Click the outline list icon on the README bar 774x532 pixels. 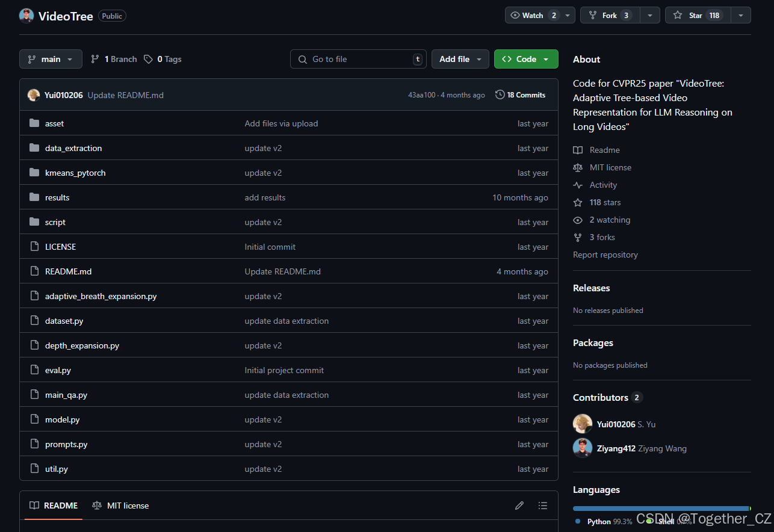542,506
